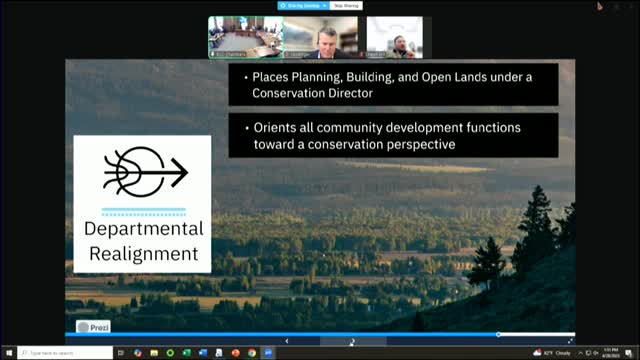Screen dimensions: 640x360
Task: Open Google Chrome from the taskbar
Action: pyautogui.click(x=252, y=353)
